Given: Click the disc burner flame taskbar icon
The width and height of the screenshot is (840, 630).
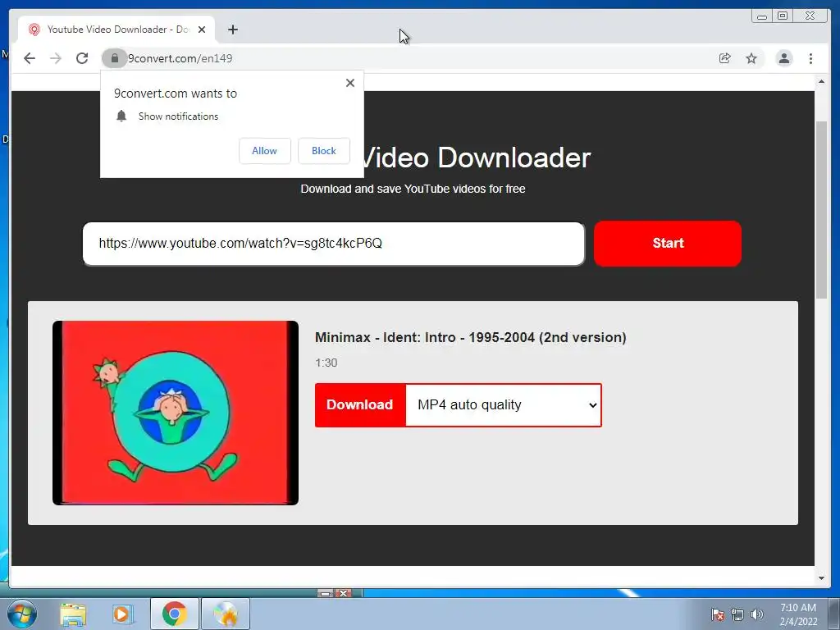Looking at the screenshot, I should (225, 614).
